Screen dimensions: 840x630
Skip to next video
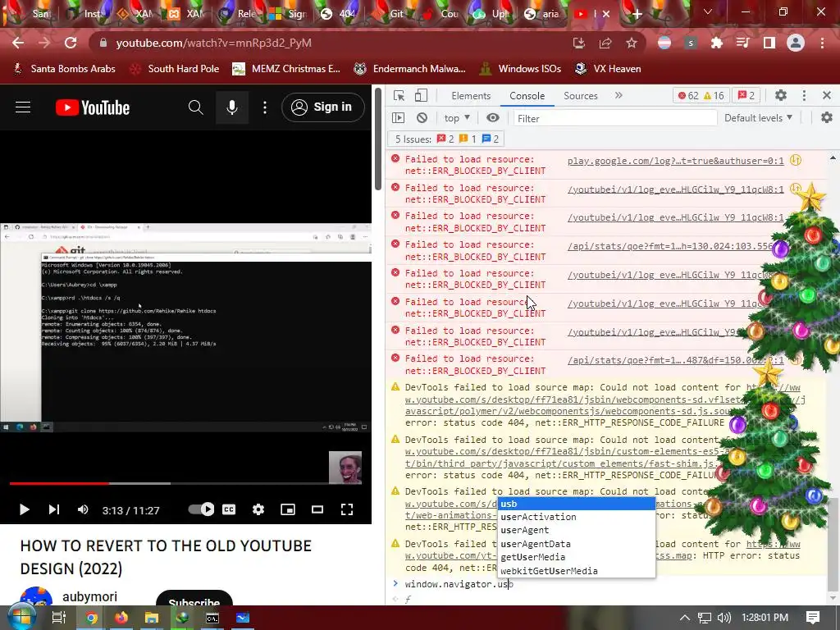point(53,509)
